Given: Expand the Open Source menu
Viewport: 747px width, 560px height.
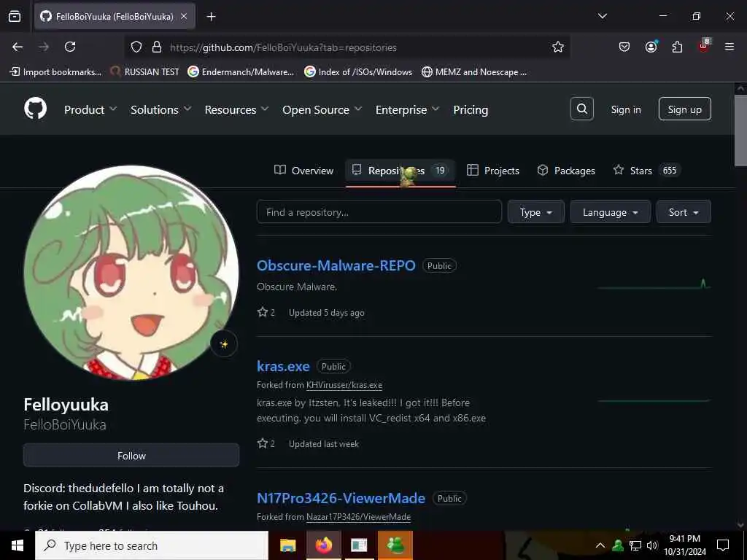Looking at the screenshot, I should [322, 109].
